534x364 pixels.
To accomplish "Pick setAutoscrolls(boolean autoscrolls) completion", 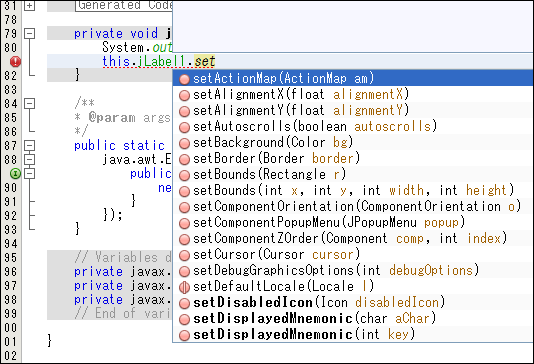I will [x=353, y=126].
